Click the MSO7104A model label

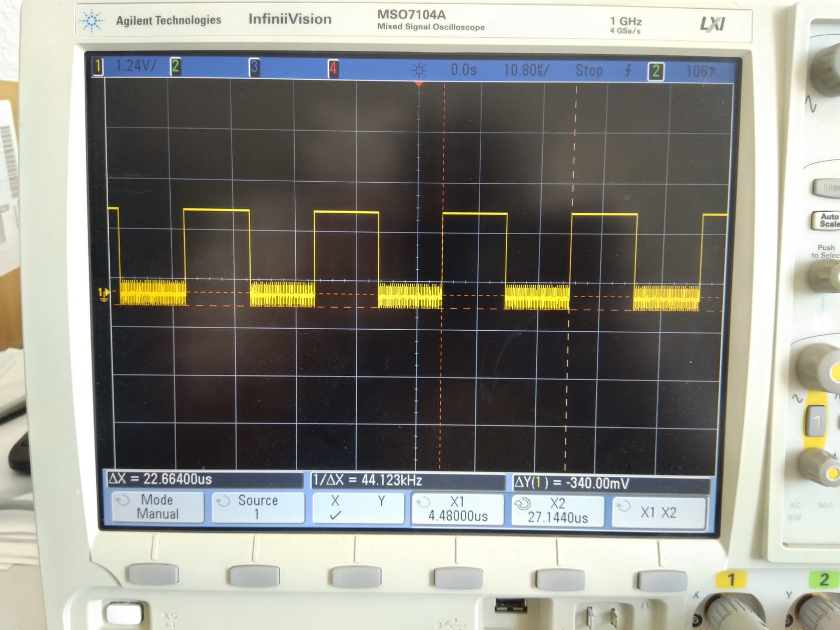pos(411,14)
